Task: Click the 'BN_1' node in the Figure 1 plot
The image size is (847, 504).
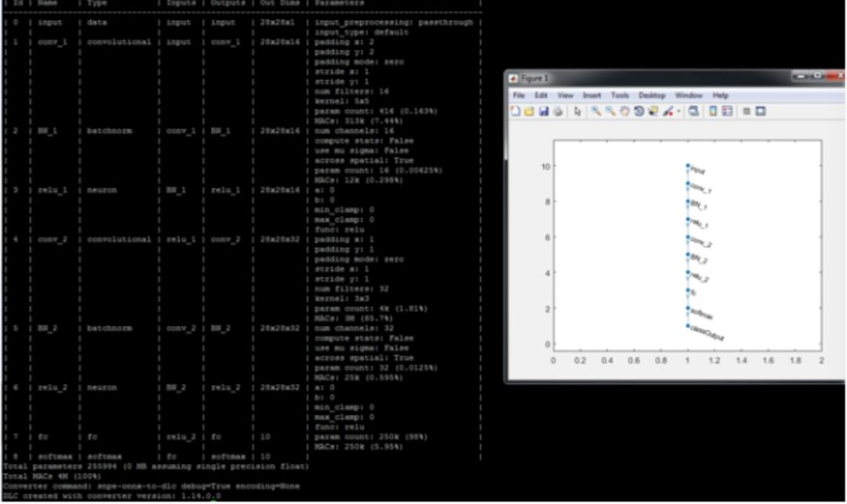Action: click(x=688, y=201)
